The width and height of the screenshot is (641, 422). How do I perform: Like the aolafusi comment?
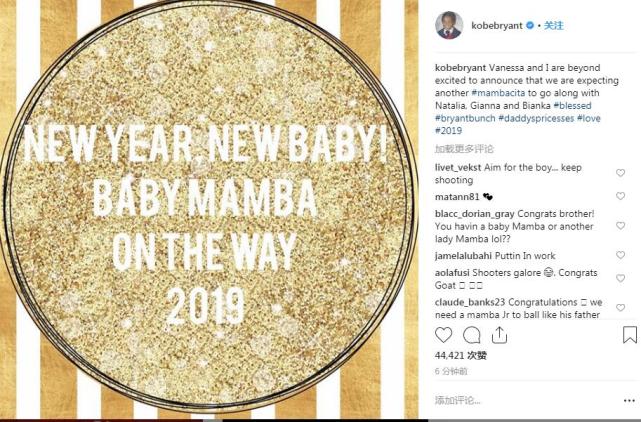621,278
